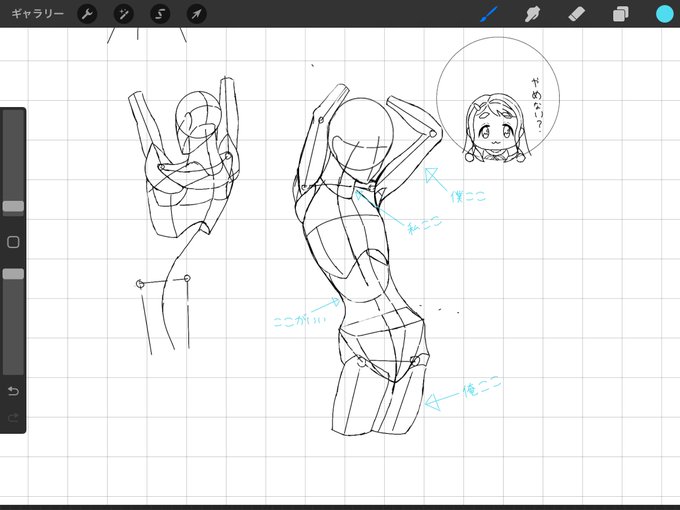Click the cyan text ここがいい
680x510 pixels.
[x=300, y=321]
